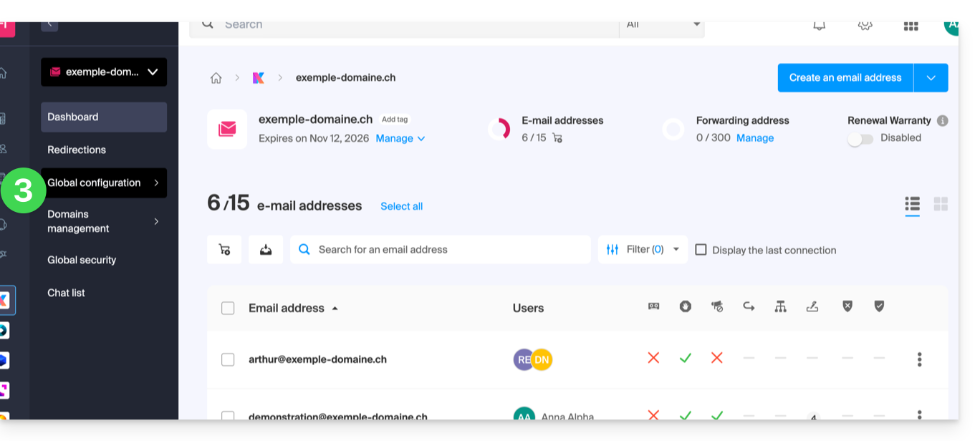980x441 pixels.
Task: Click the Renewal Warranty info icon
Action: (943, 121)
